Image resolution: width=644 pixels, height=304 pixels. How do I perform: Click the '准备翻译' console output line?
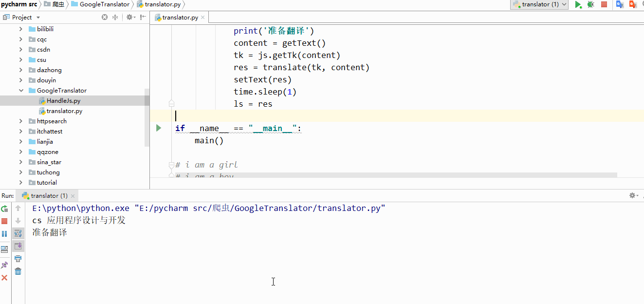click(50, 232)
